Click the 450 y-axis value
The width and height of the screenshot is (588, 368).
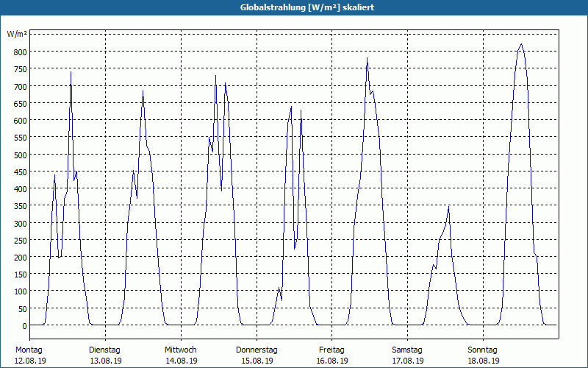tap(21, 172)
